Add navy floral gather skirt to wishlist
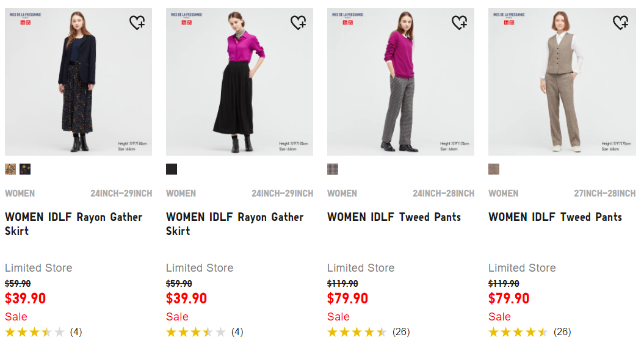 tap(137, 22)
